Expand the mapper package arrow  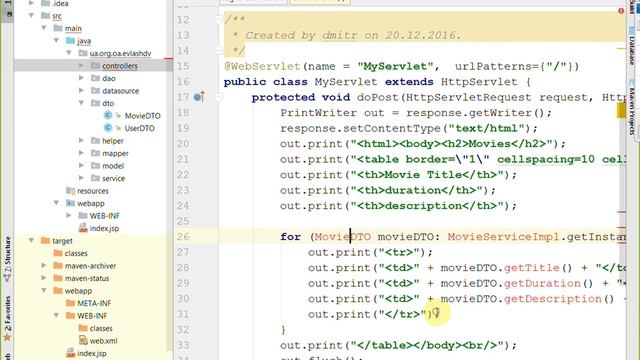[x=81, y=153]
